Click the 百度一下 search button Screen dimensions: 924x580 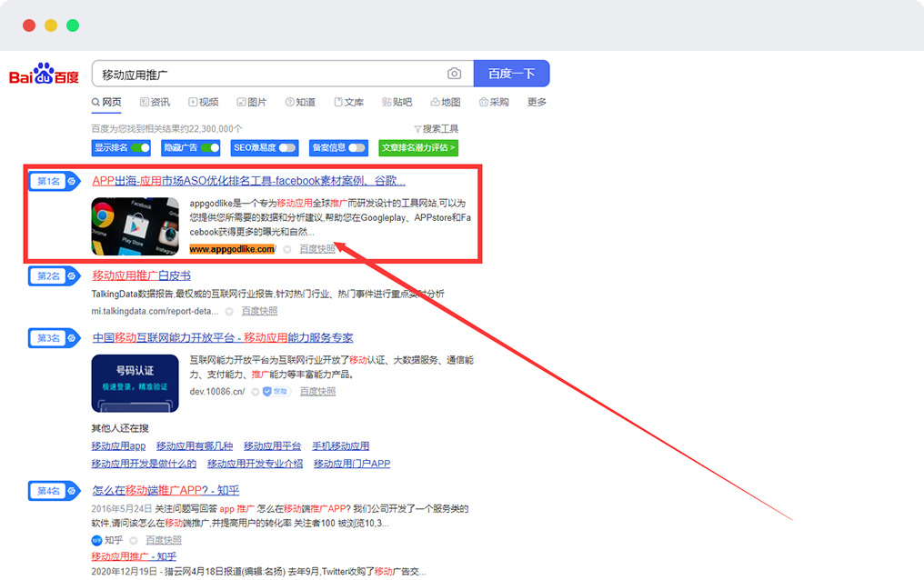[511, 74]
